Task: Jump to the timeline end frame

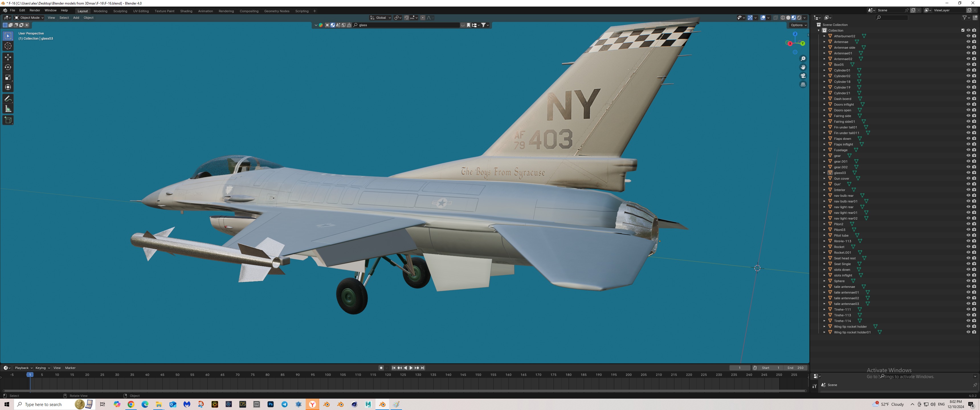Action: (x=423, y=368)
